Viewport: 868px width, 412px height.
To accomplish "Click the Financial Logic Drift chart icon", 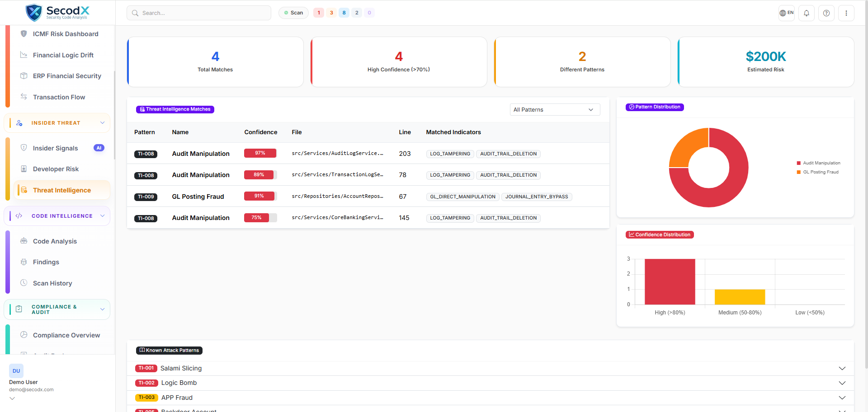I will tap(24, 55).
